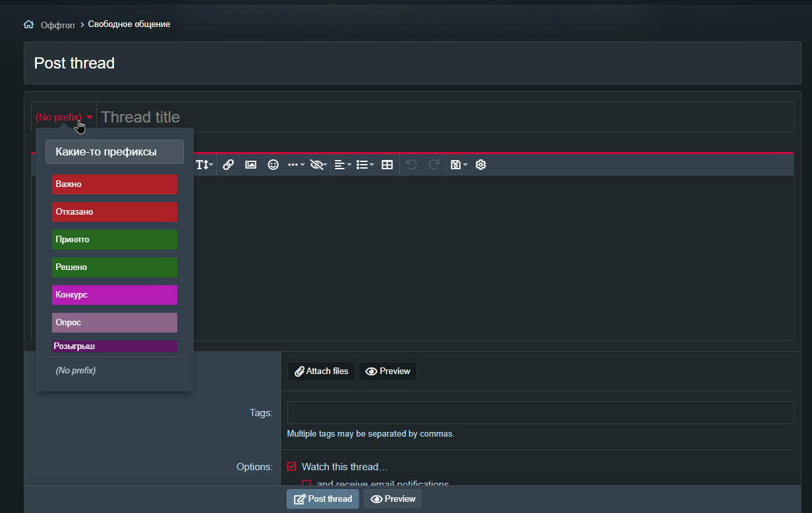Open the list formatting dropdown
The width and height of the screenshot is (812, 513).
click(364, 165)
